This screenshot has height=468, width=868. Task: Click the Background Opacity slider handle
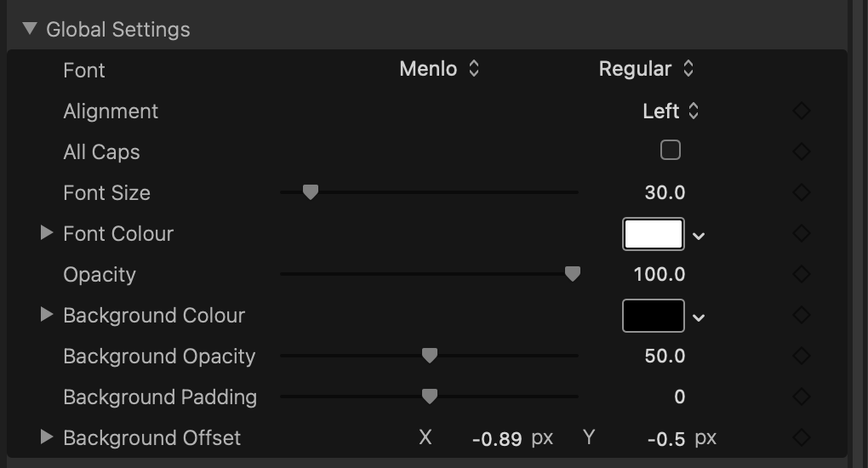click(x=430, y=355)
